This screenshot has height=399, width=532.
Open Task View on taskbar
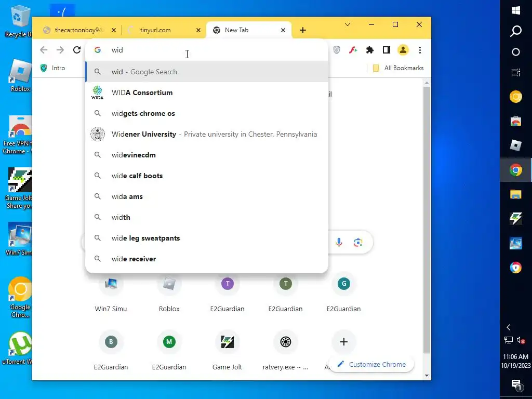pyautogui.click(x=516, y=72)
